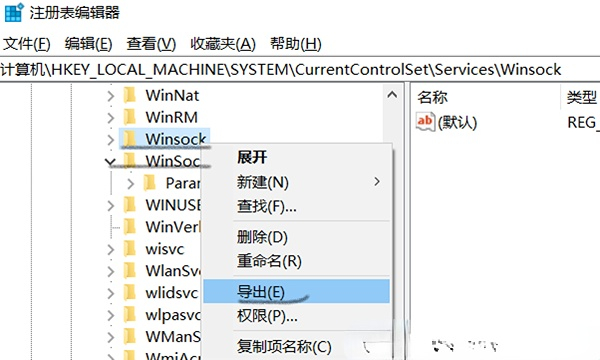Click the WManSvc folder icon

(x=130, y=337)
